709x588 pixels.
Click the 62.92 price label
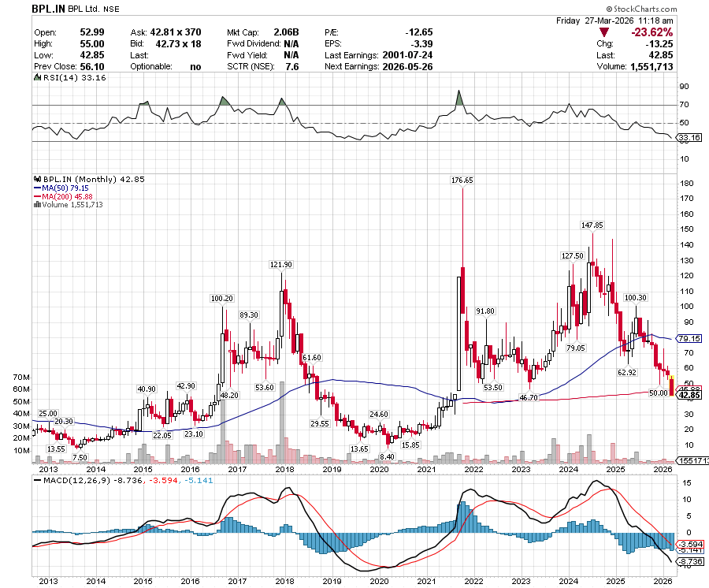click(x=627, y=372)
